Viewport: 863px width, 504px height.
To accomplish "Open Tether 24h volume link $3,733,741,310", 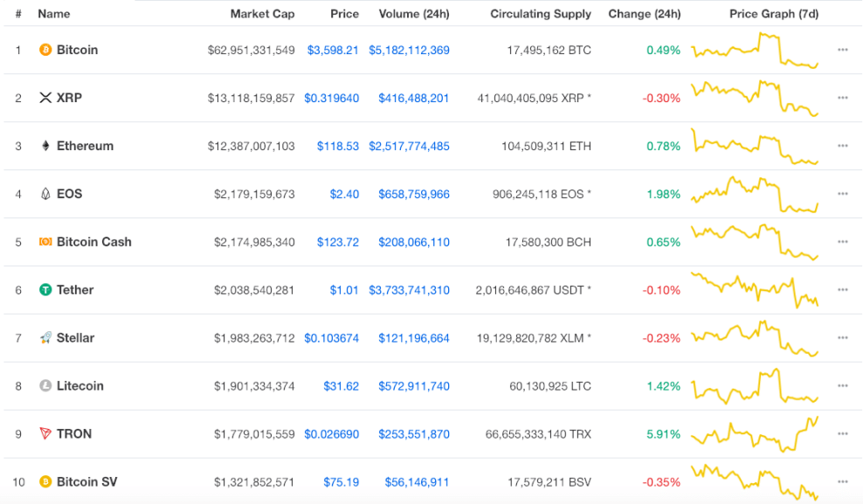I will tap(409, 290).
